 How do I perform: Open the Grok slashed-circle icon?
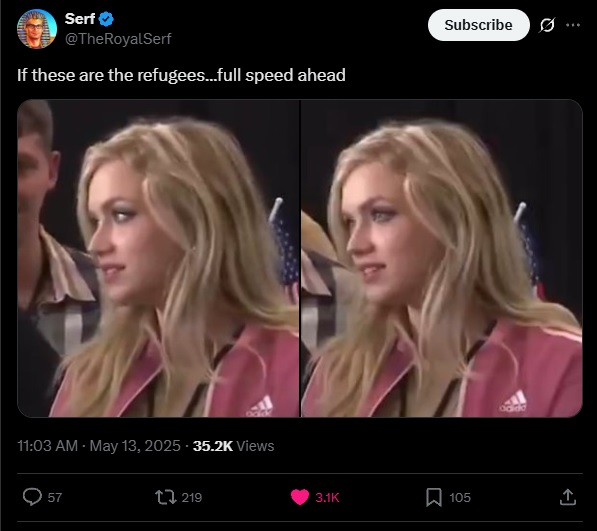(x=547, y=25)
